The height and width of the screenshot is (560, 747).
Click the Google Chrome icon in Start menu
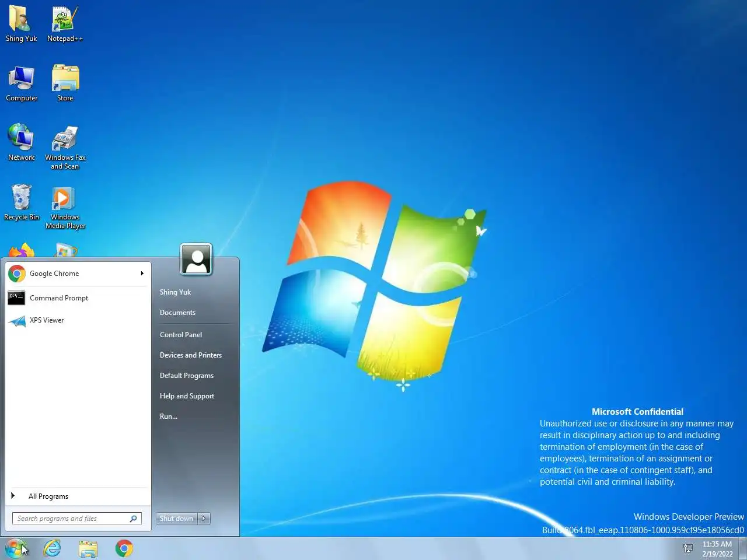[x=17, y=274]
